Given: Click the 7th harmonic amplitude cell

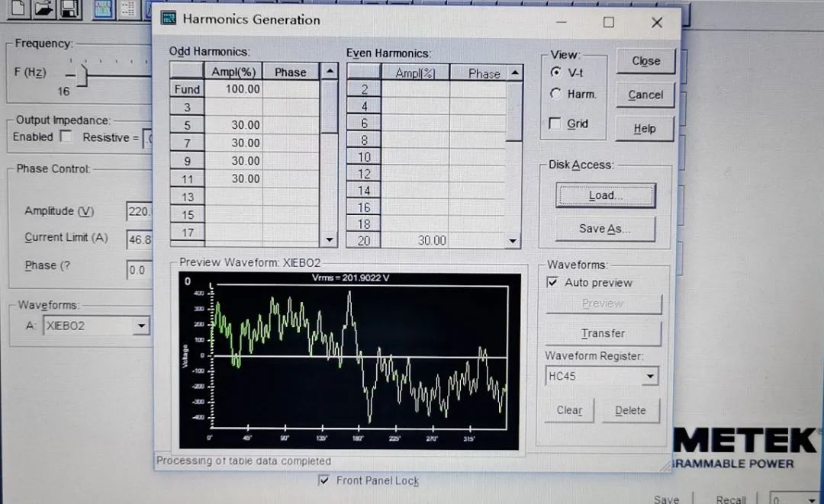Looking at the screenshot, I should click(x=235, y=143).
